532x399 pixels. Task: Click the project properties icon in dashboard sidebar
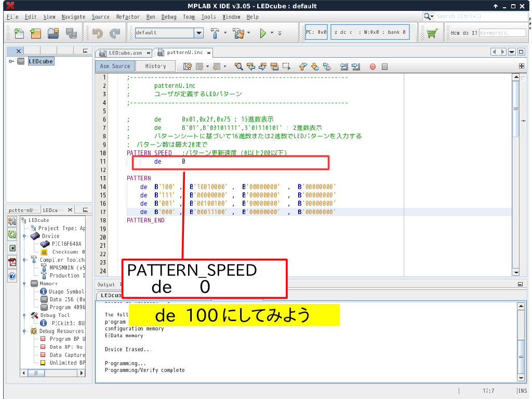12,221
